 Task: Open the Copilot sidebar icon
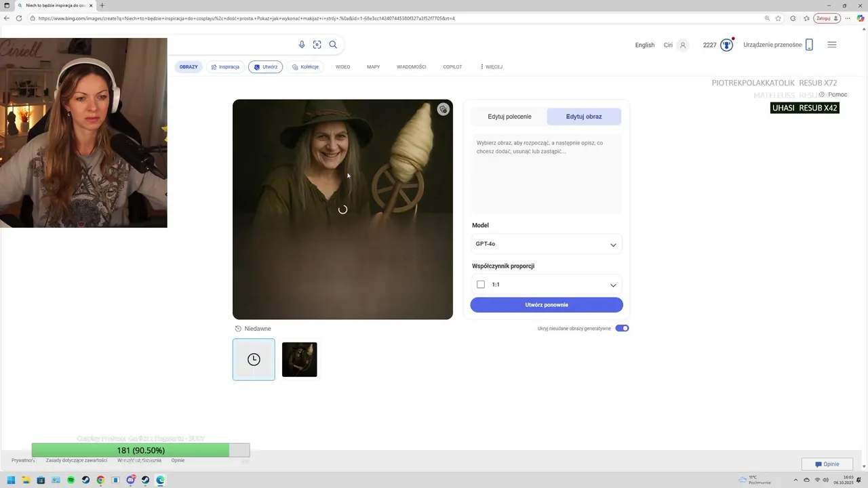(x=861, y=18)
